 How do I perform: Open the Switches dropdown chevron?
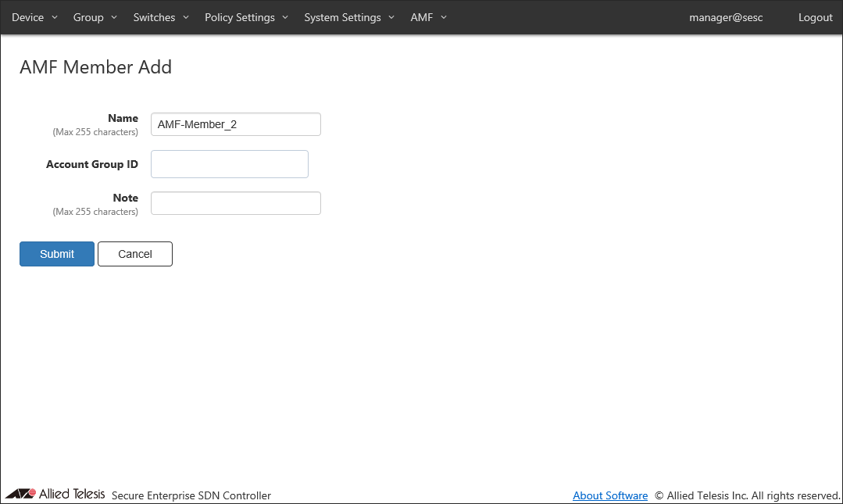[x=186, y=17]
